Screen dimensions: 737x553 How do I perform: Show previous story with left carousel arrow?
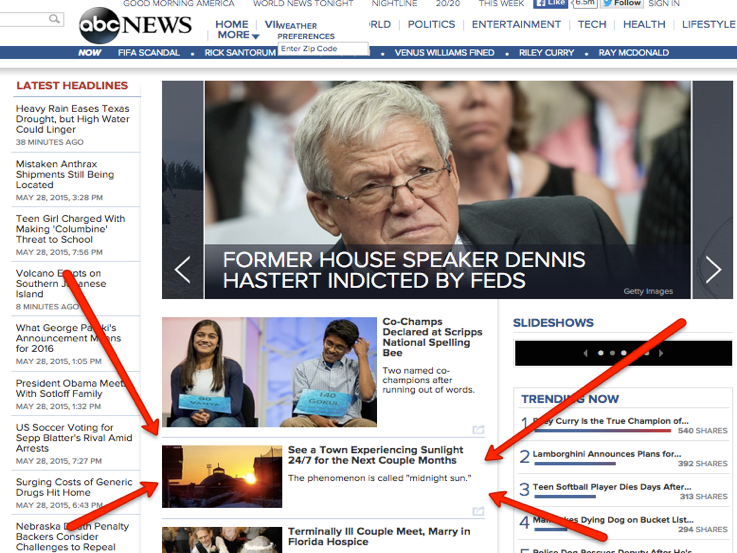tap(182, 269)
